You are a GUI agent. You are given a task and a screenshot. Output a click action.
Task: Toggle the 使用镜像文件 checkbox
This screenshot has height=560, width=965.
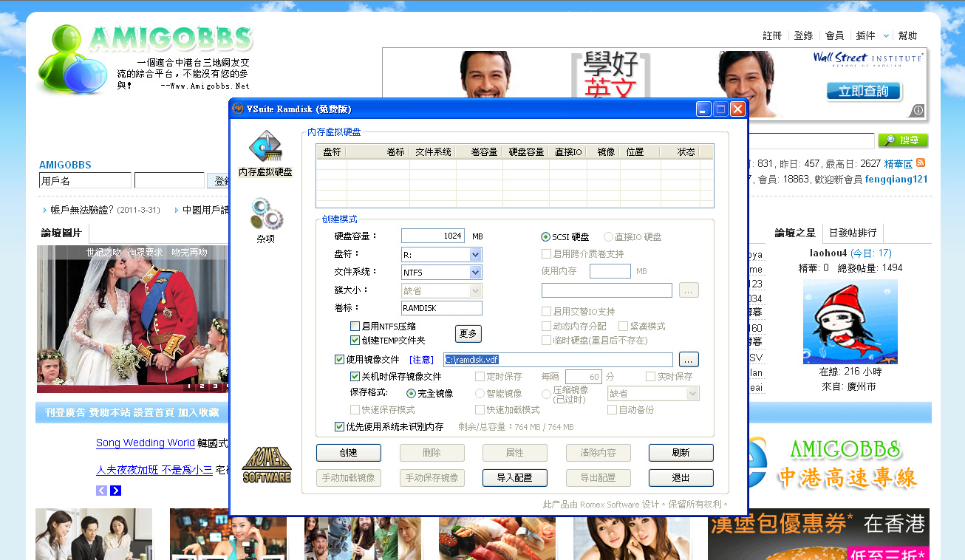click(x=340, y=360)
